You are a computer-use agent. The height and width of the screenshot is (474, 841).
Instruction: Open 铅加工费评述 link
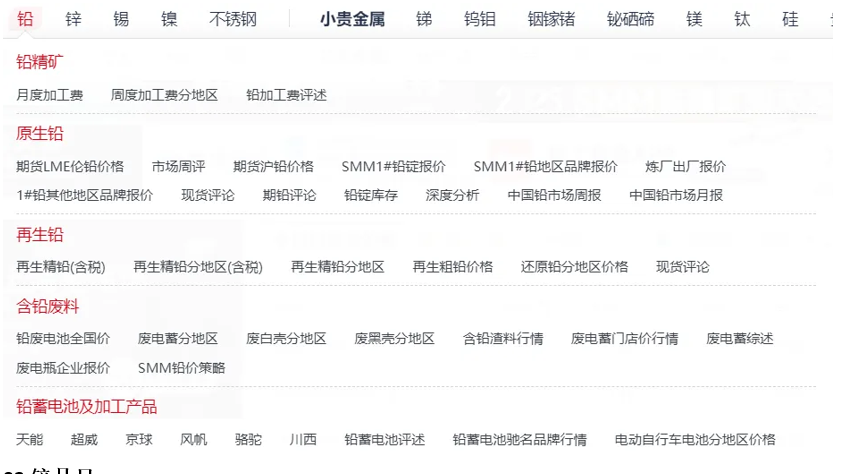[286, 95]
